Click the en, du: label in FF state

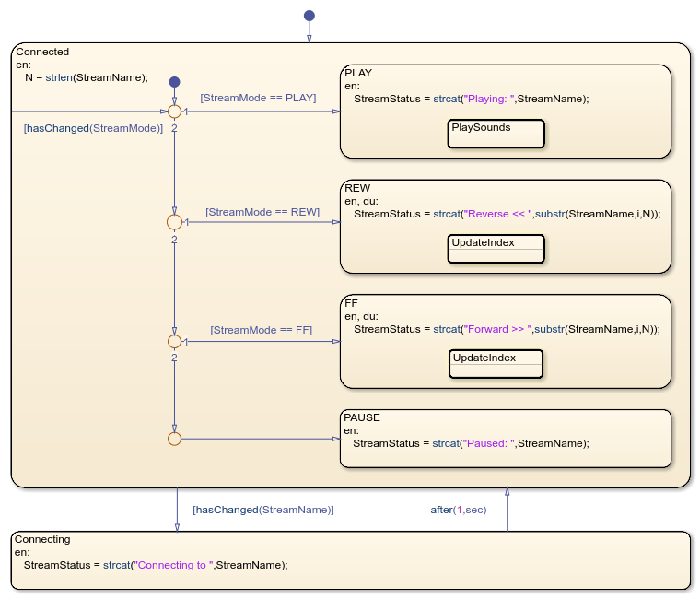click(x=361, y=316)
